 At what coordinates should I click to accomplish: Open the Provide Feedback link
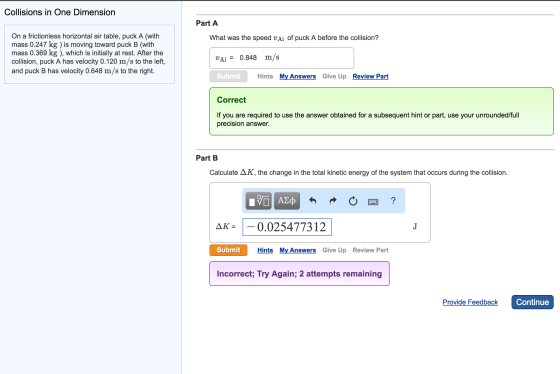click(x=470, y=302)
